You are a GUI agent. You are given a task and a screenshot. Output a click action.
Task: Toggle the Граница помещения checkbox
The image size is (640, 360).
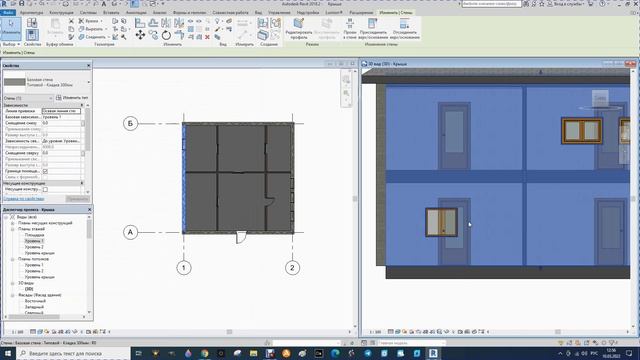point(45,171)
